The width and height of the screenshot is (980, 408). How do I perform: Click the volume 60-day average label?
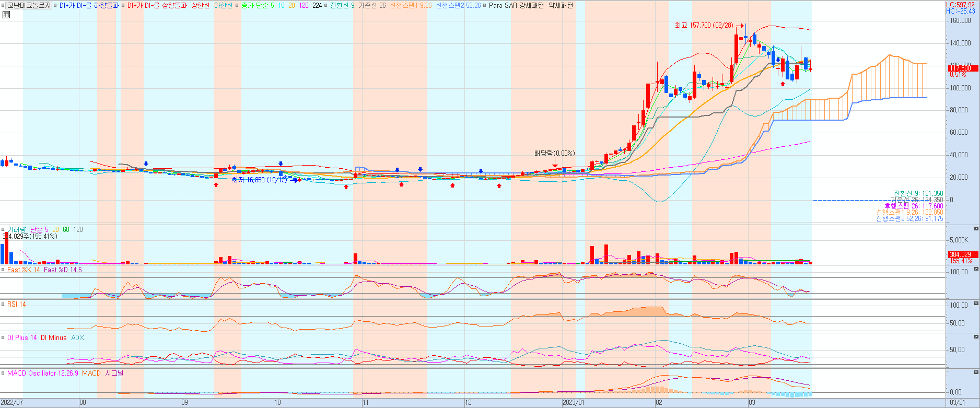coord(66,229)
